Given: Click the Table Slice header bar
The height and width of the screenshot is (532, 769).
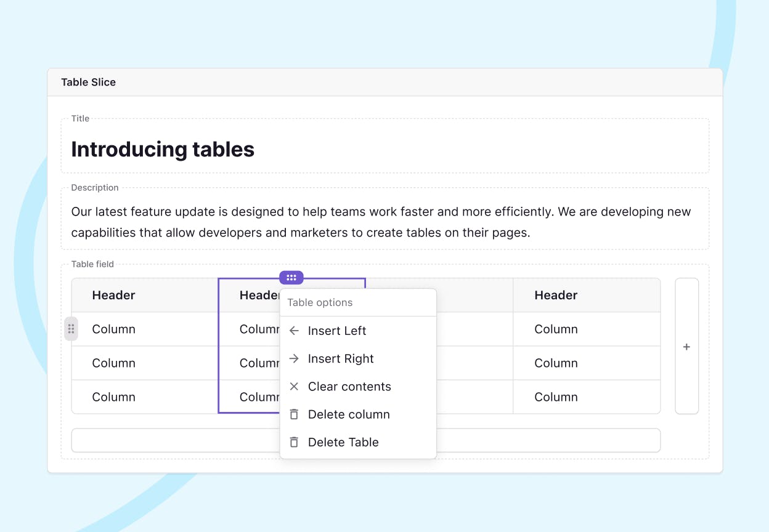Looking at the screenshot, I should pyautogui.click(x=384, y=83).
